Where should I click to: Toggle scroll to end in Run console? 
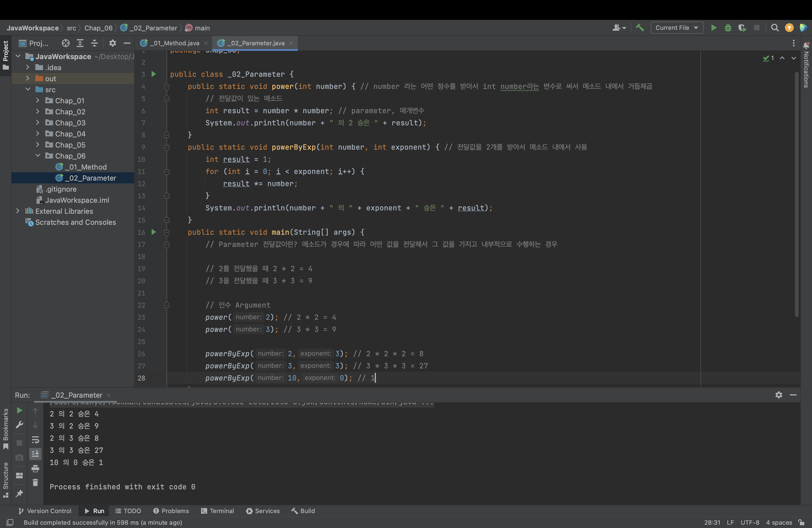35,454
